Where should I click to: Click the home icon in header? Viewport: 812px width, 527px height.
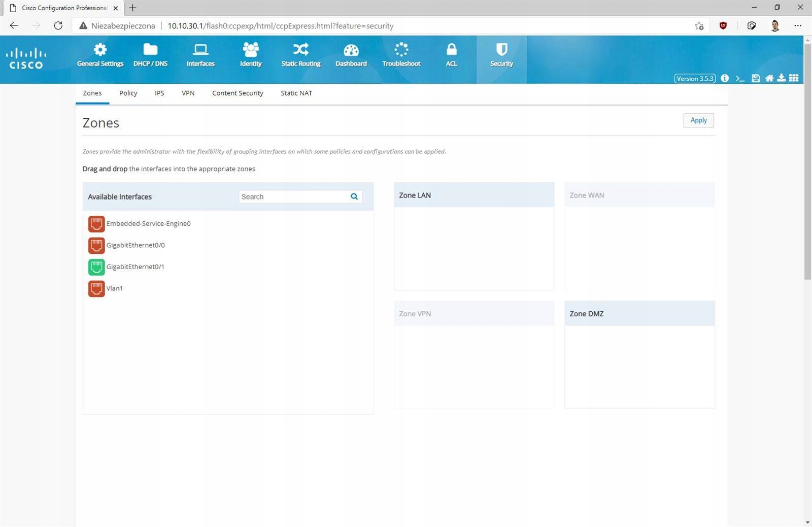(769, 78)
